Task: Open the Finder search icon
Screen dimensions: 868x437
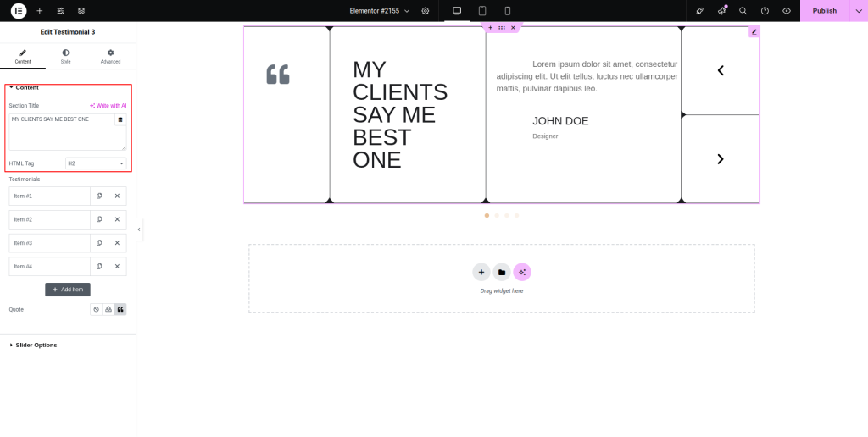Action: coord(743,10)
